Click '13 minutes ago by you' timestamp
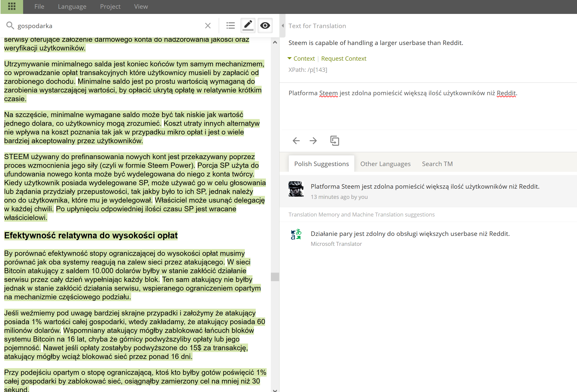577x392 pixels. tap(339, 197)
